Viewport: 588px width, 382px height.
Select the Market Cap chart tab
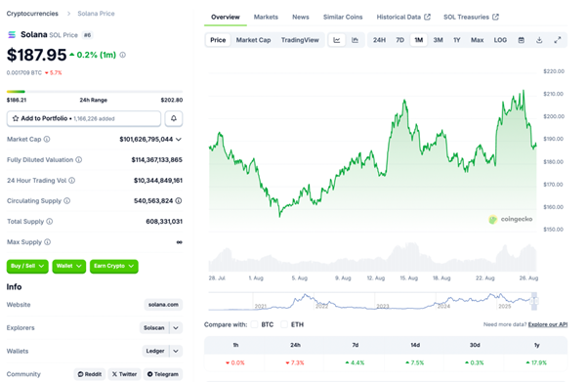coord(253,40)
